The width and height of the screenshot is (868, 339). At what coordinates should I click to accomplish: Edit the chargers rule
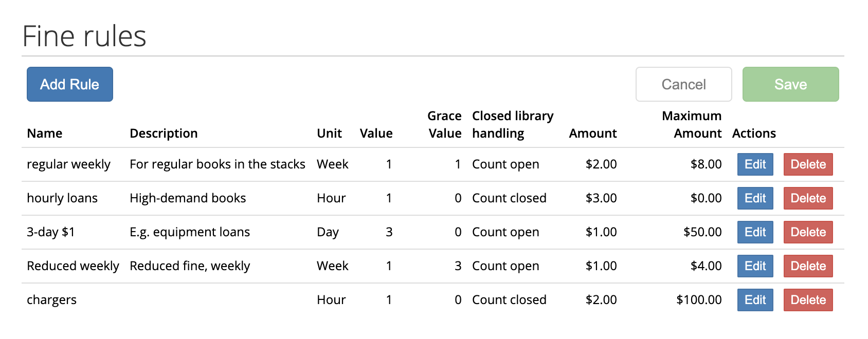point(755,300)
